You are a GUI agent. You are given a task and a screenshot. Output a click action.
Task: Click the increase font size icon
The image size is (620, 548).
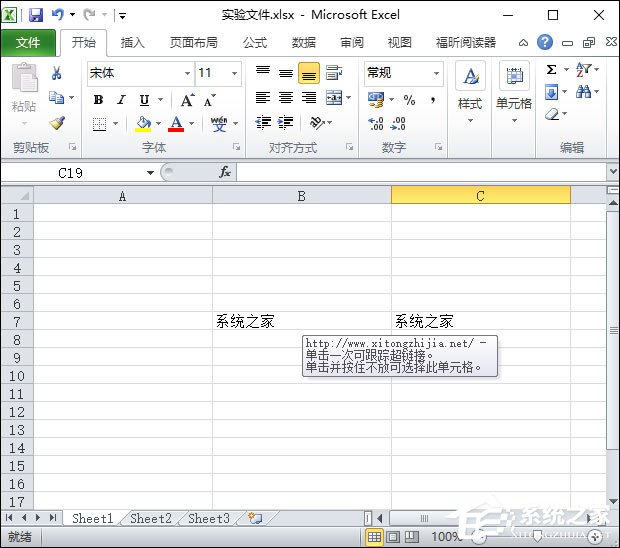point(187,100)
